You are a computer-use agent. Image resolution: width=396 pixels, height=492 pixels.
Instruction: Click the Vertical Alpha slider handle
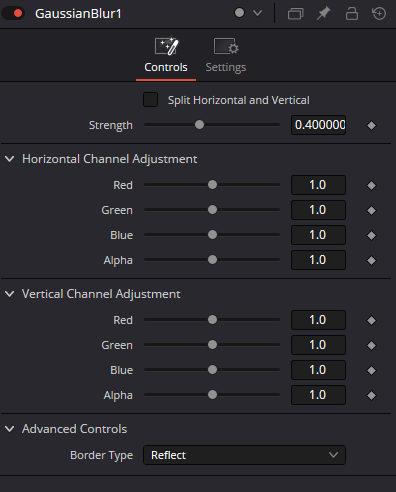pyautogui.click(x=212, y=394)
